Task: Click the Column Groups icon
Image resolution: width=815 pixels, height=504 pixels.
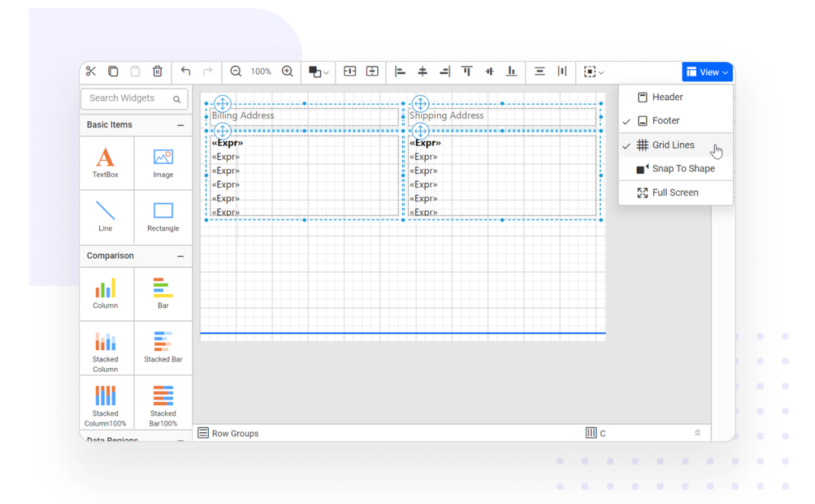Action: click(x=591, y=433)
